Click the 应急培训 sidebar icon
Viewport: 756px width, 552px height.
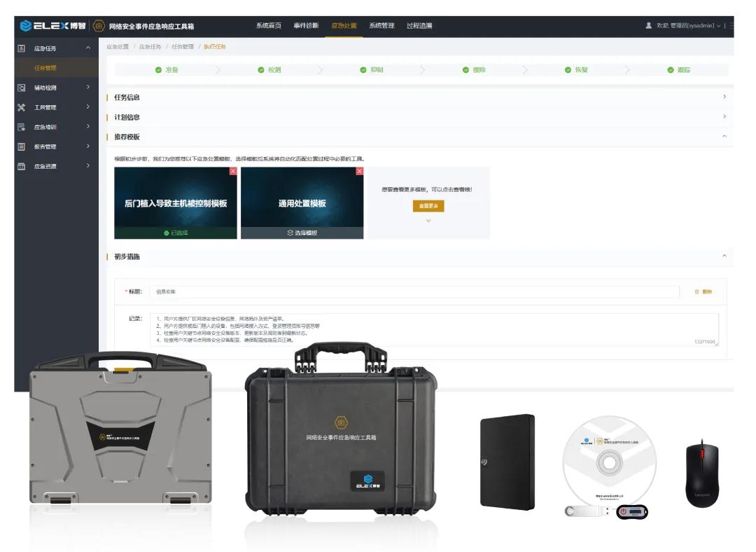21,127
